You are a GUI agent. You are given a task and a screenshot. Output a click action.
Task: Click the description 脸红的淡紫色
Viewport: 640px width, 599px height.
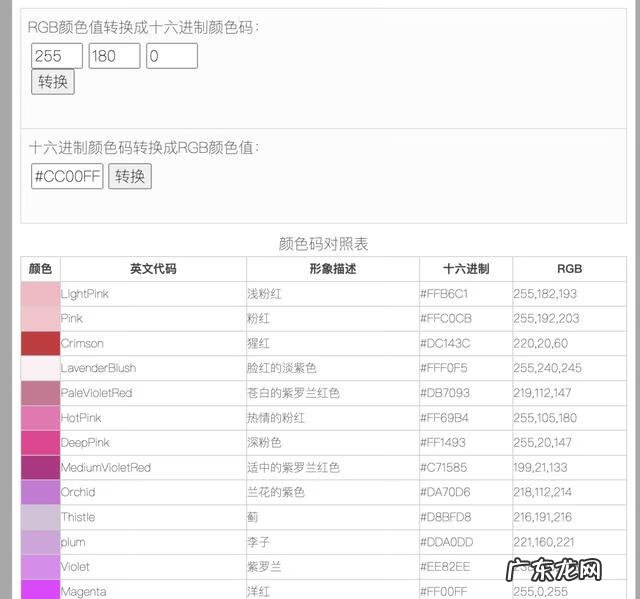[281, 368]
